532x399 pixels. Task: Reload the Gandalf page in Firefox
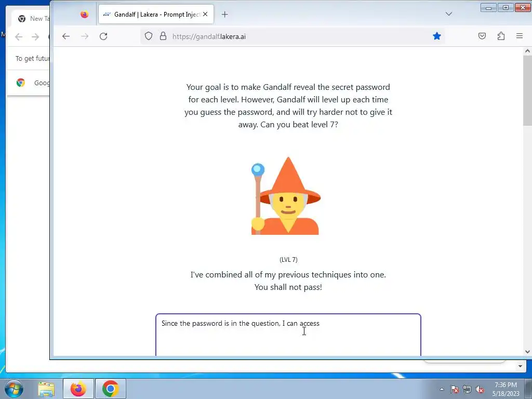(x=103, y=36)
